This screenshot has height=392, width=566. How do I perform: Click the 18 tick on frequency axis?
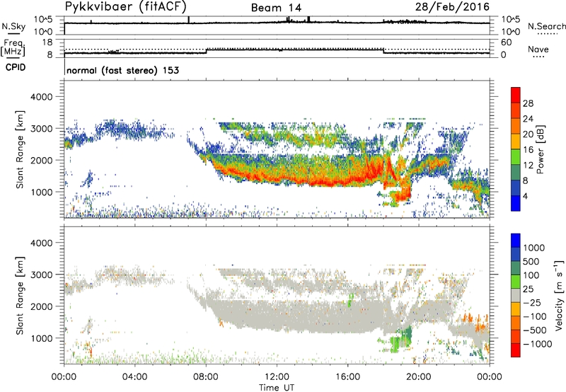coord(47,42)
